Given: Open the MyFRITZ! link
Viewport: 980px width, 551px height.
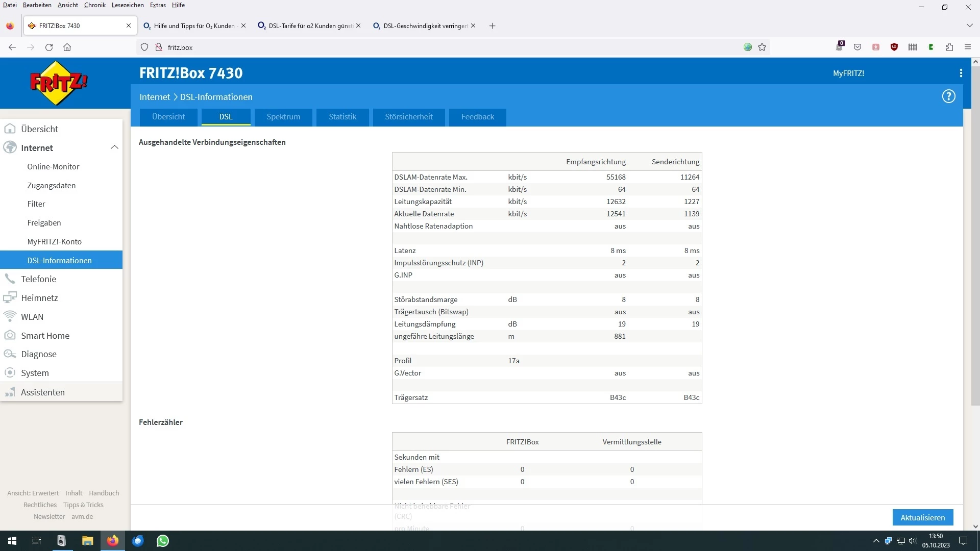Looking at the screenshot, I should click(x=848, y=73).
